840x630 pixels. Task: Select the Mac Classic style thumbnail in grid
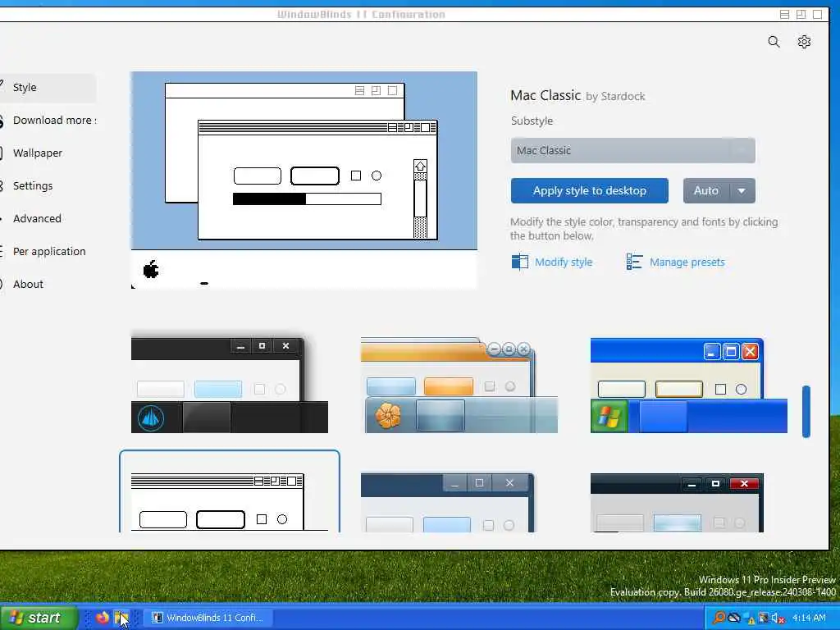230,492
